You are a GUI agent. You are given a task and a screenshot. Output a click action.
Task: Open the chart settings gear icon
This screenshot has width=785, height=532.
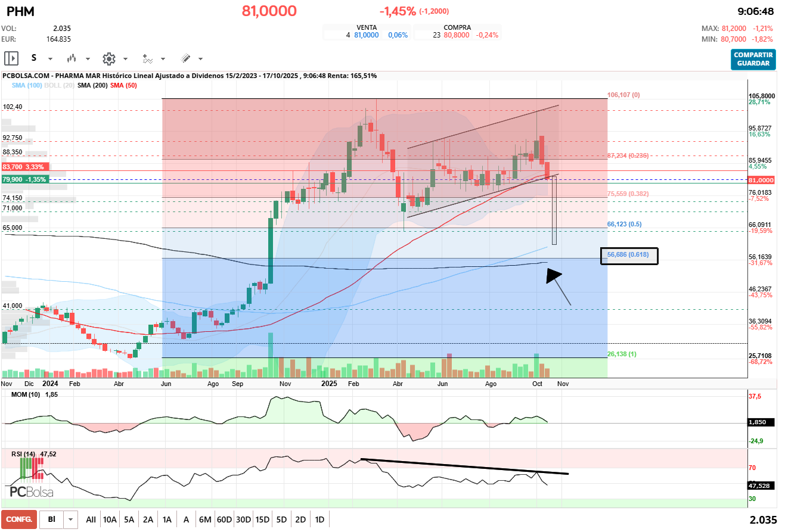pyautogui.click(x=108, y=58)
